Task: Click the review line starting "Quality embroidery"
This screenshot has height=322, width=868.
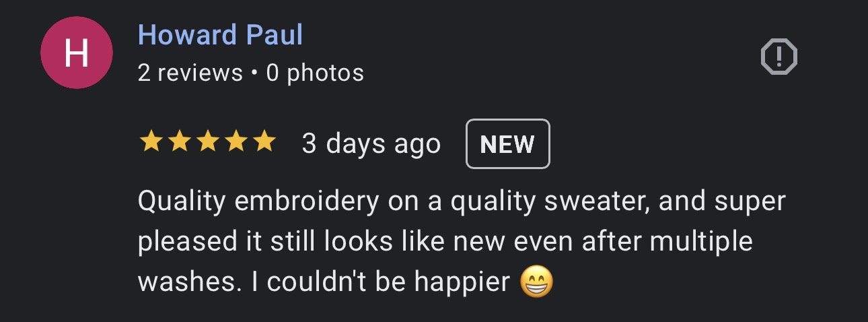Action: coord(462,202)
